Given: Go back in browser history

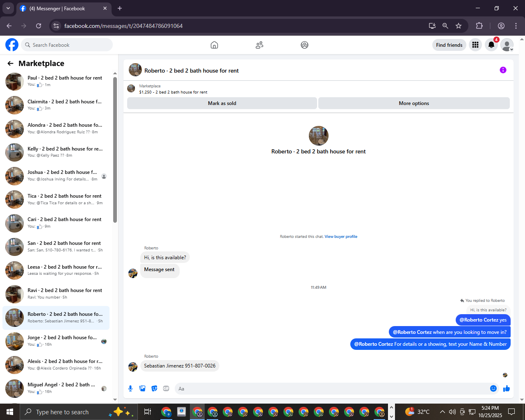Looking at the screenshot, I should 9,26.
